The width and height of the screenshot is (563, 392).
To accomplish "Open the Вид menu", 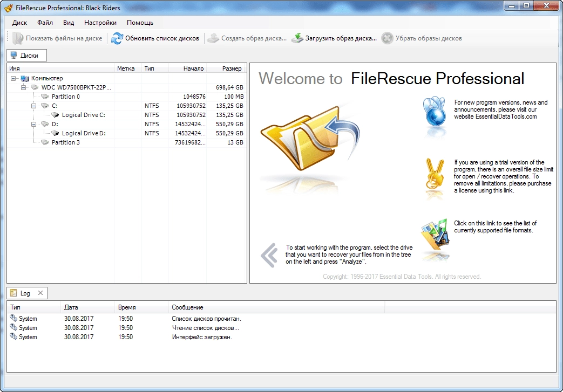I will click(x=69, y=23).
